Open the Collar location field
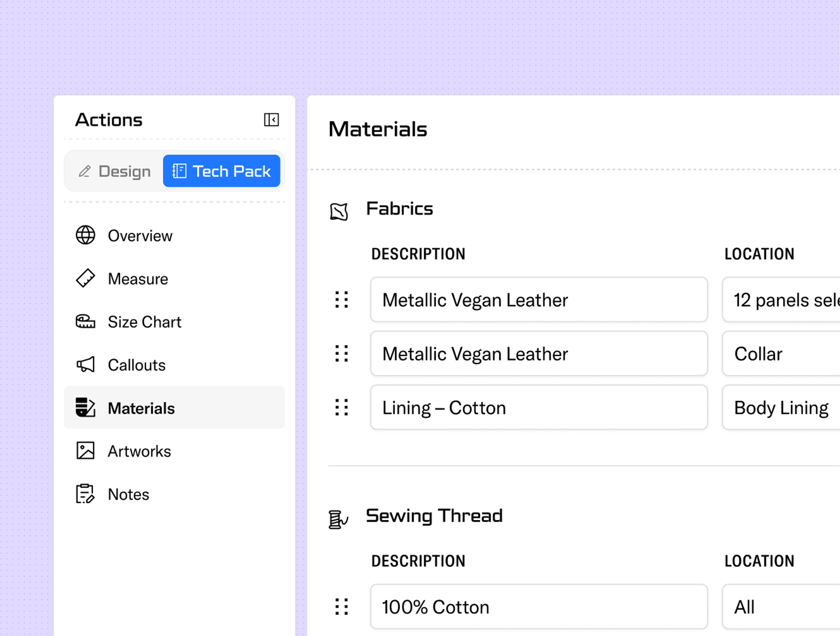Viewport: 840px width, 636px height. coord(782,354)
